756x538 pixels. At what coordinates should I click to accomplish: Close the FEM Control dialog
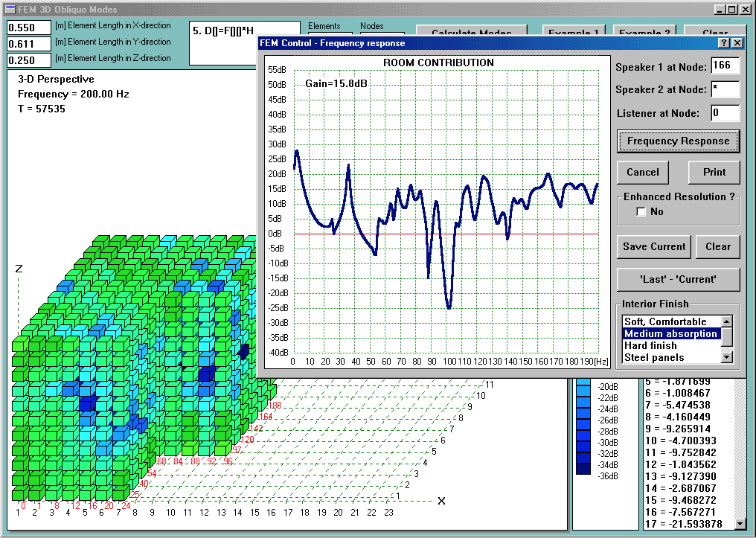[737, 43]
